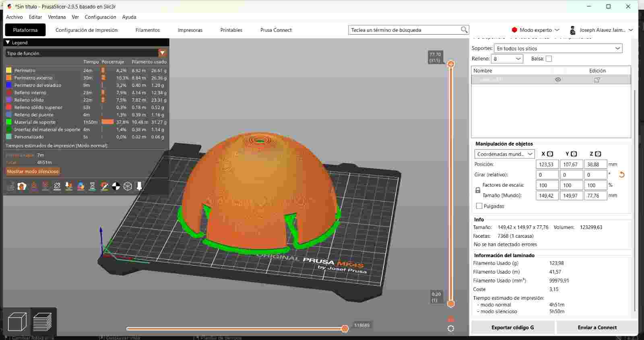Toggle the Balsa checkbox
The height and width of the screenshot is (340, 644).
click(549, 59)
